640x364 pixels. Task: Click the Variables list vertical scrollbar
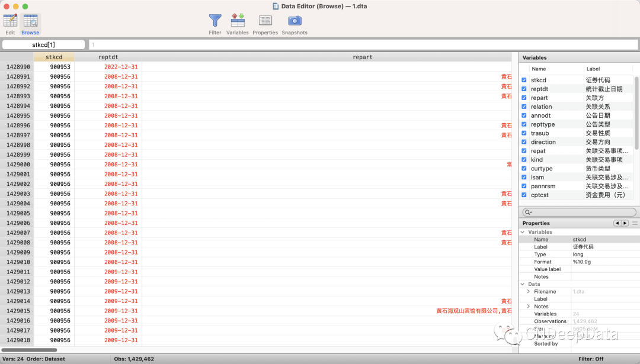pos(636,112)
